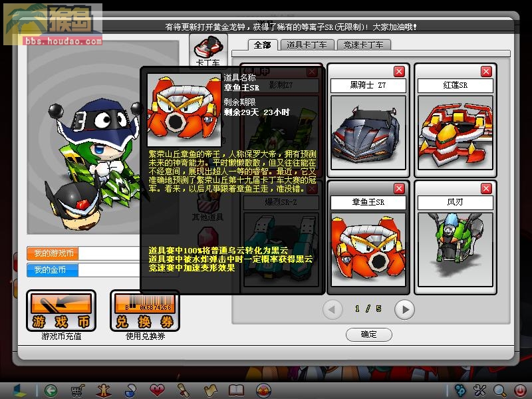Go to previous inventory page arrow
This screenshot has height=399, width=532.
pyautogui.click(x=332, y=309)
